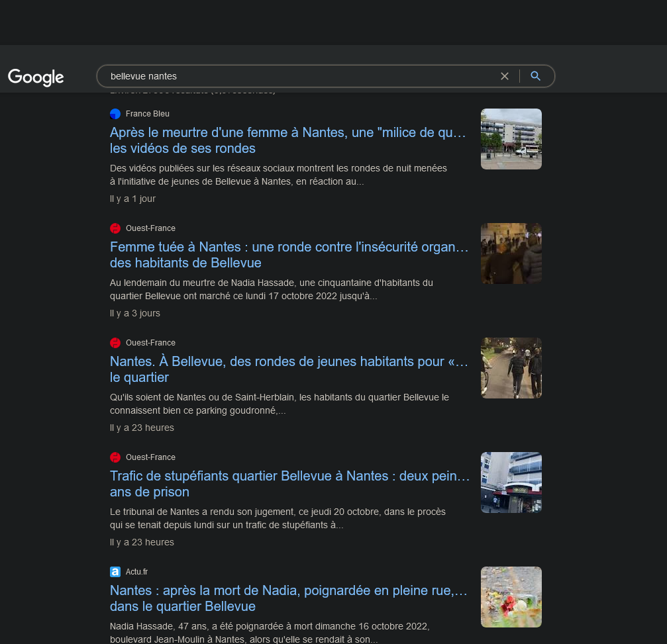Click the France Bleu article building thumbnail

tap(511, 139)
